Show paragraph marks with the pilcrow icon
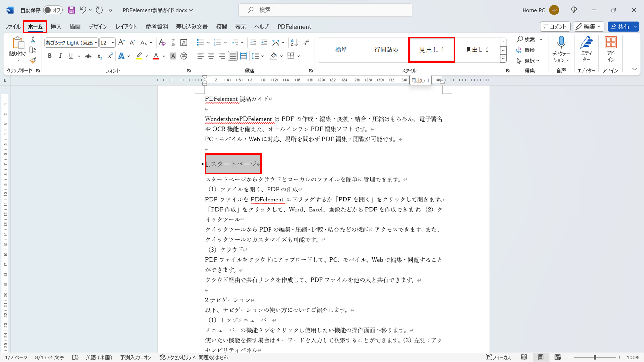This screenshot has height=362, width=644. [306, 42]
